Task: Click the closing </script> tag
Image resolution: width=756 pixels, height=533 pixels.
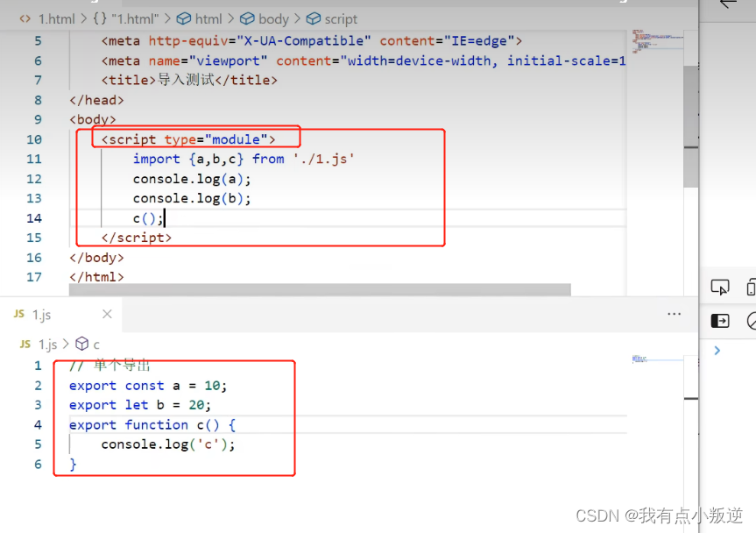Action: point(137,238)
